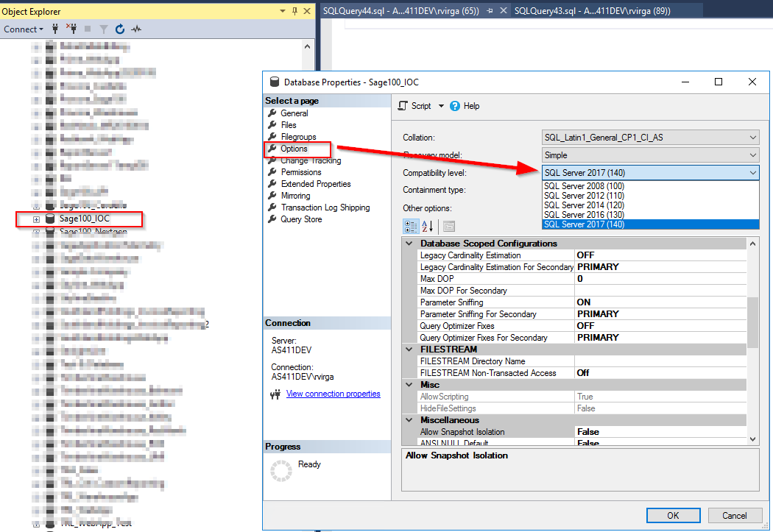Viewport: 773px width, 532px height.
Task: Collapse the Miscellaneous section
Action: 409,420
